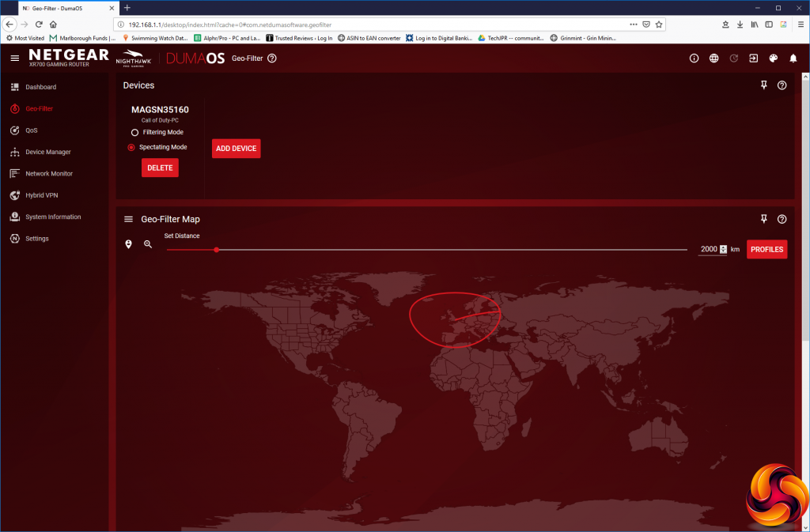
Task: Open help for Geo-Filter Map panel
Action: click(x=782, y=219)
